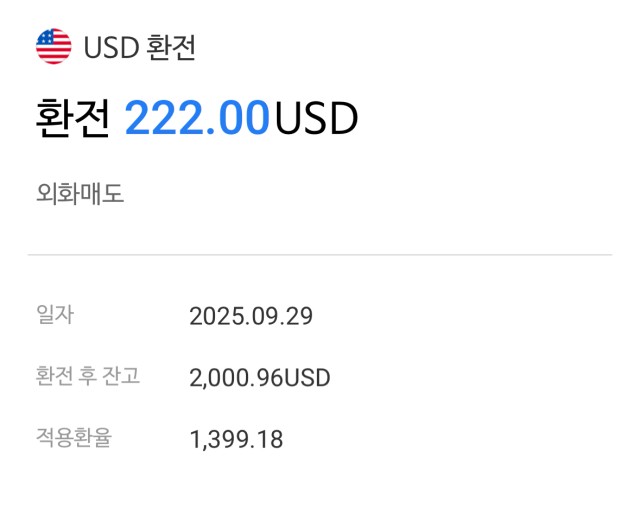Click the "적용환율" field label
This screenshot has width=640, height=508.
coord(73,437)
